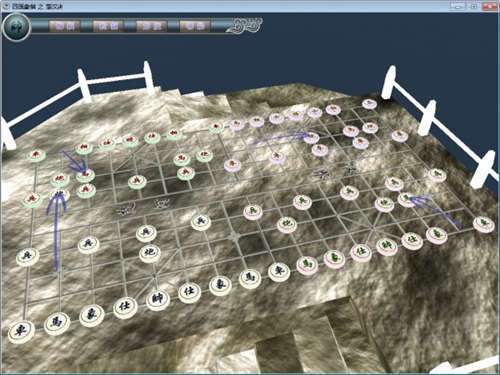This screenshot has width=500, height=375.
Task: Select the white 炮 cannon behind the soldiers
Action: tap(149, 253)
